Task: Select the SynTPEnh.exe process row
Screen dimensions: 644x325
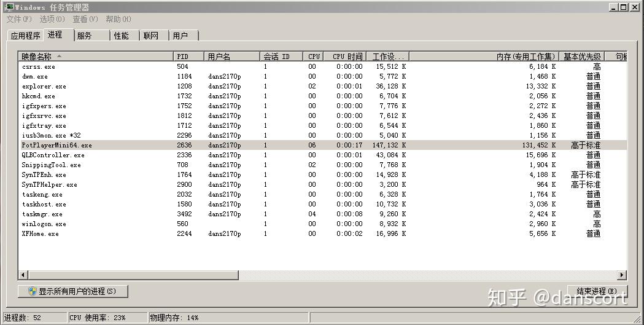Action: pos(322,174)
